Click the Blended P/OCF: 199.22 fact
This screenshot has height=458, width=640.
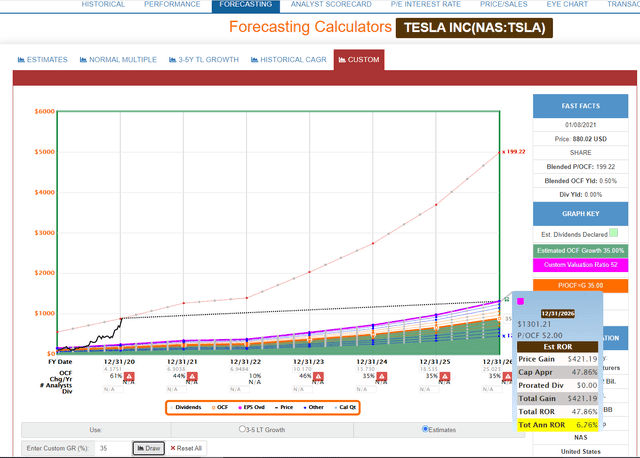coord(580,167)
